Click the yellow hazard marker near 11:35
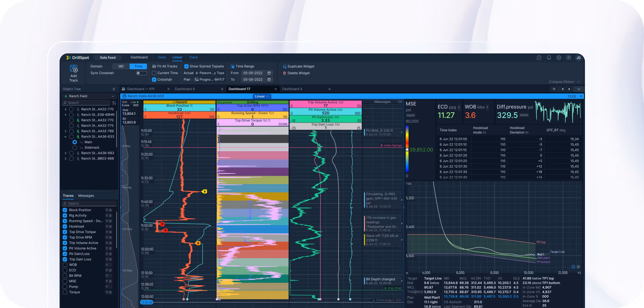Viewport: 644px width, 308px height. click(204, 191)
